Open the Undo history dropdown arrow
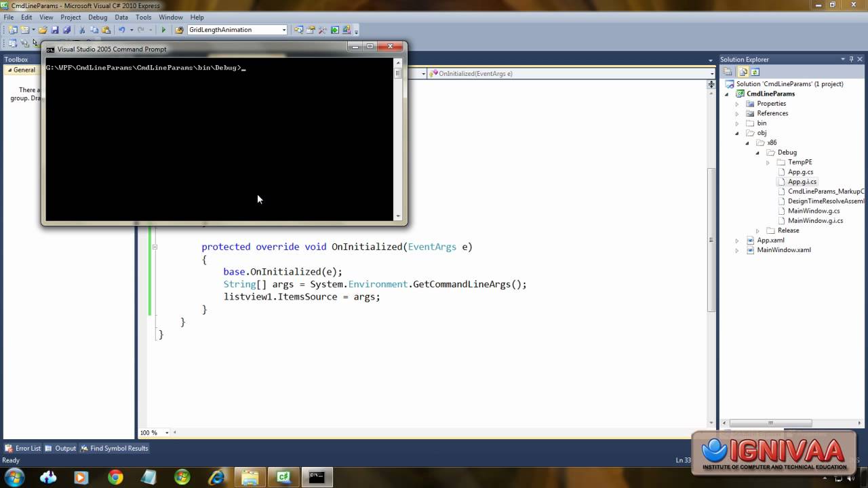868x488 pixels. coord(131,30)
